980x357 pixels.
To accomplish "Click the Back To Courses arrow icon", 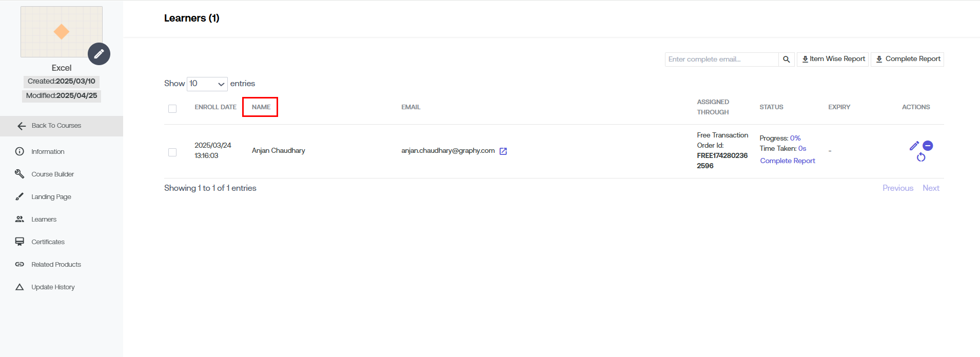I will (x=22, y=126).
